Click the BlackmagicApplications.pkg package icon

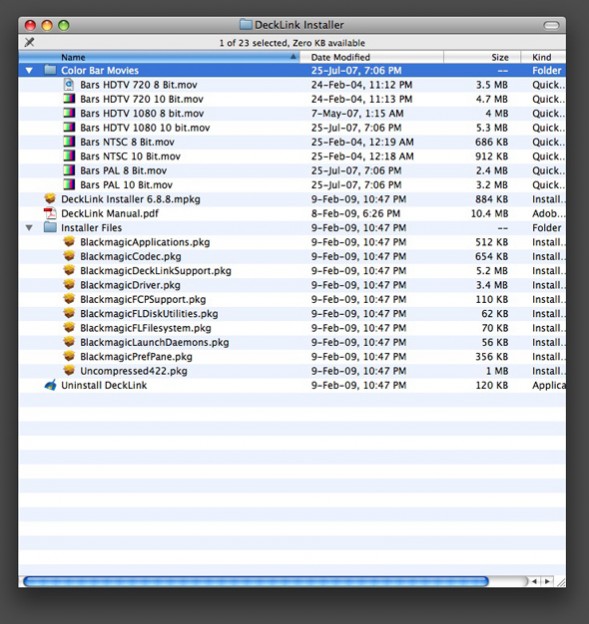pyautogui.click(x=69, y=242)
